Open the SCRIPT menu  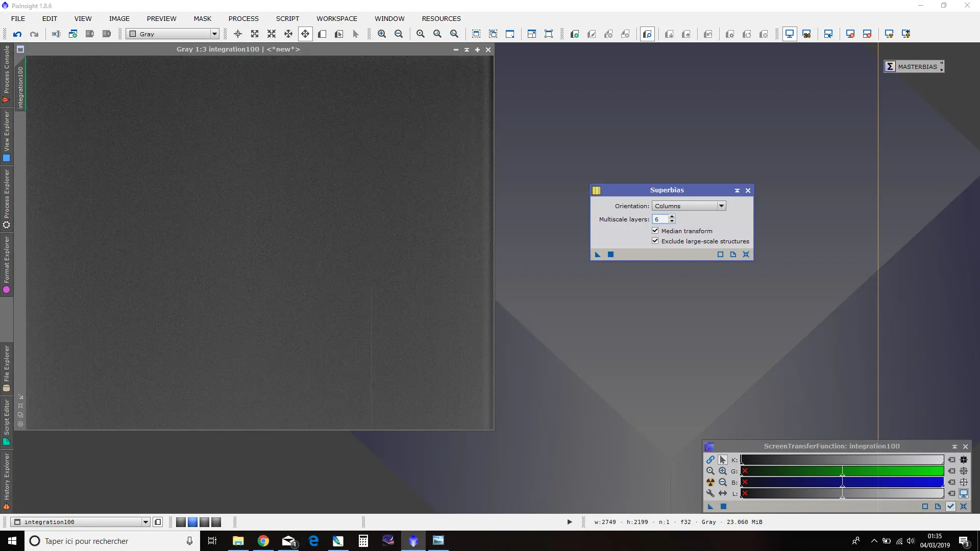pos(287,19)
